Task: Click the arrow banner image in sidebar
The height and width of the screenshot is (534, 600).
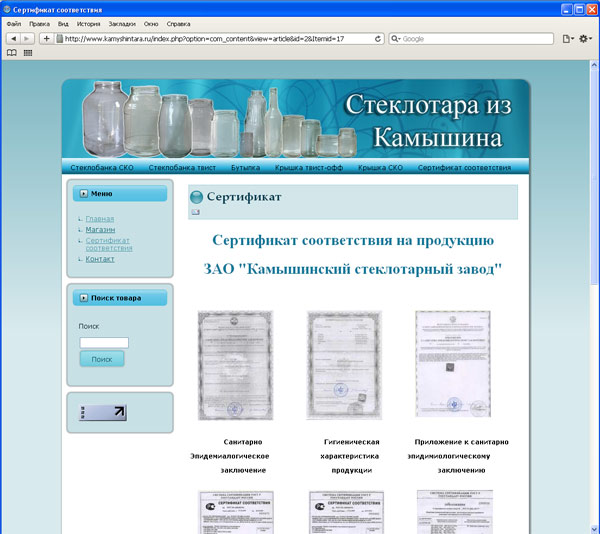Action: (x=103, y=413)
